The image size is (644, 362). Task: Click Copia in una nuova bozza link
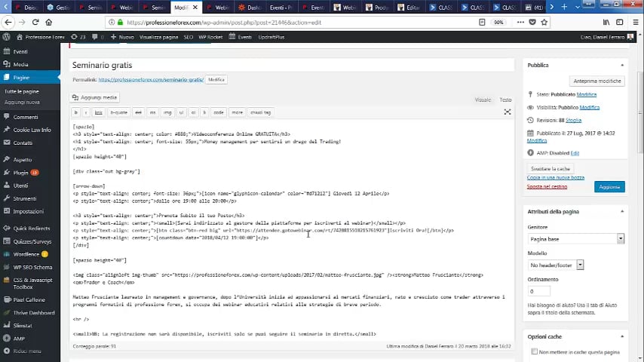click(x=555, y=177)
